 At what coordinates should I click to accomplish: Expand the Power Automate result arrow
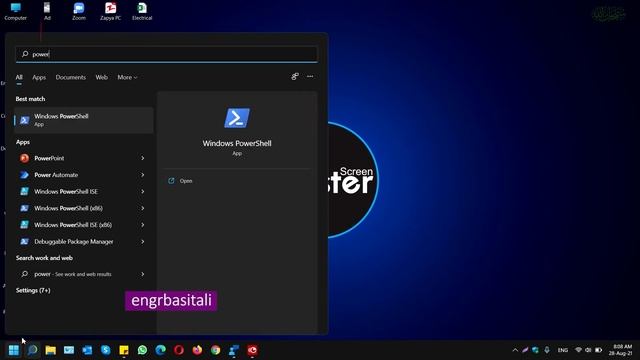click(x=142, y=175)
